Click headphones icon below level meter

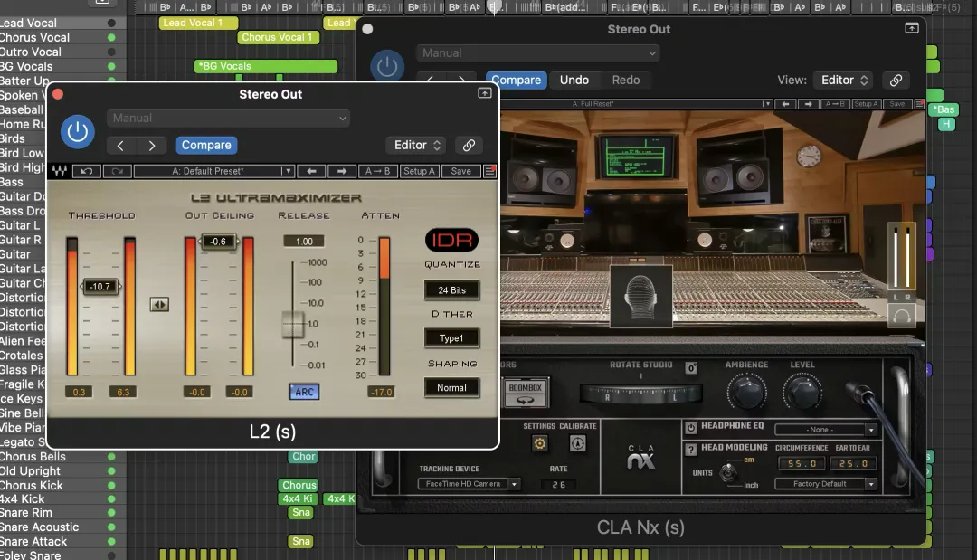point(902,317)
